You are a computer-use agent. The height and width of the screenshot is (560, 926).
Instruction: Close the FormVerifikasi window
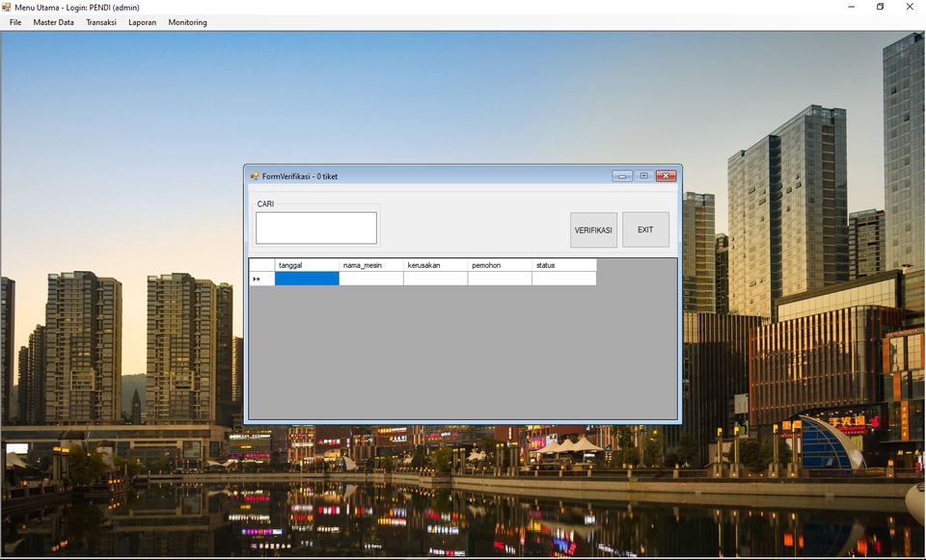point(666,176)
